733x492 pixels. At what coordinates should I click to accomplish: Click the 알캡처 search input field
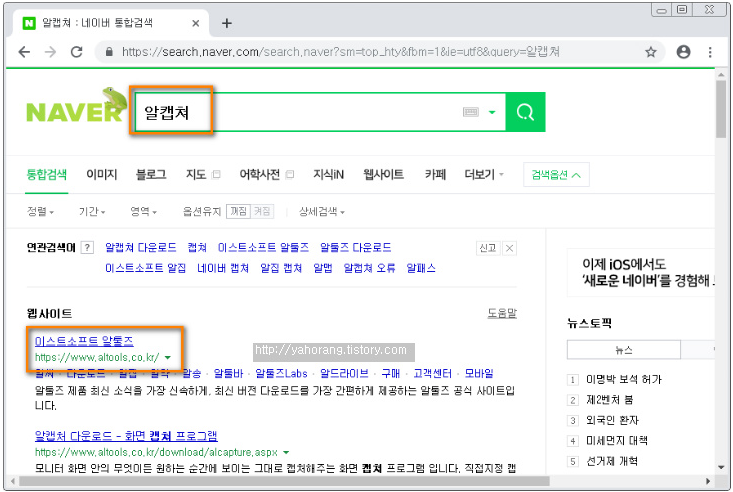(320, 112)
